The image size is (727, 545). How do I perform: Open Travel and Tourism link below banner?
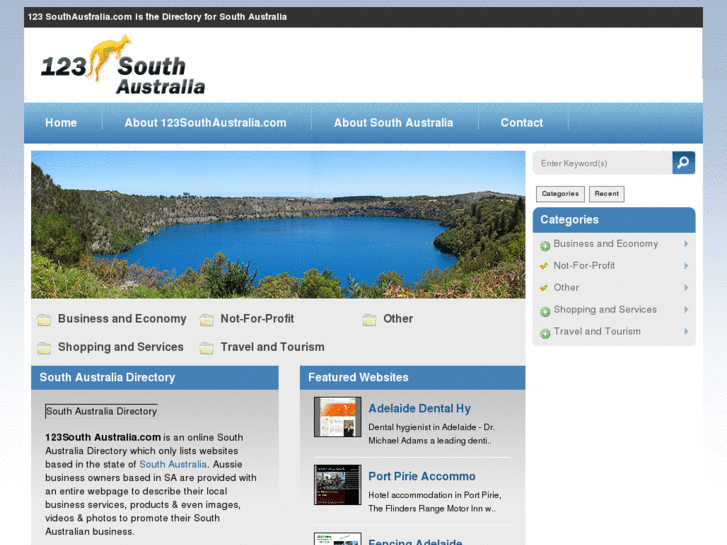(273, 347)
